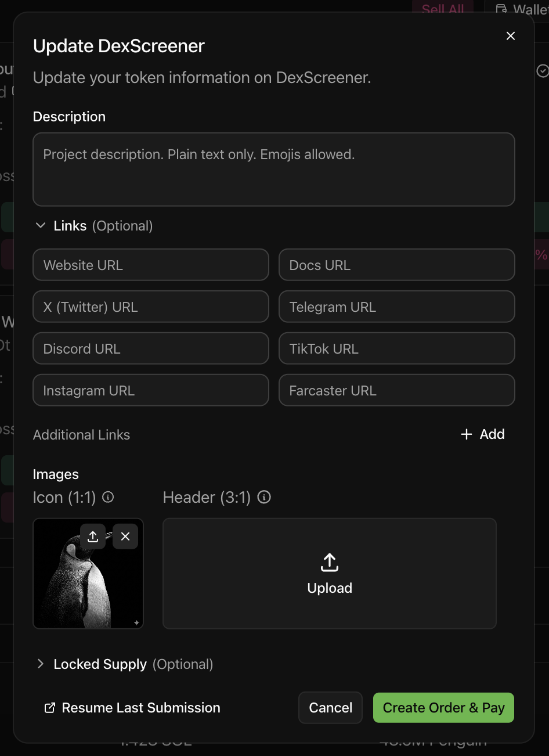This screenshot has height=756, width=549.
Task: Open Resume Last Submission link
Action: 141,708
